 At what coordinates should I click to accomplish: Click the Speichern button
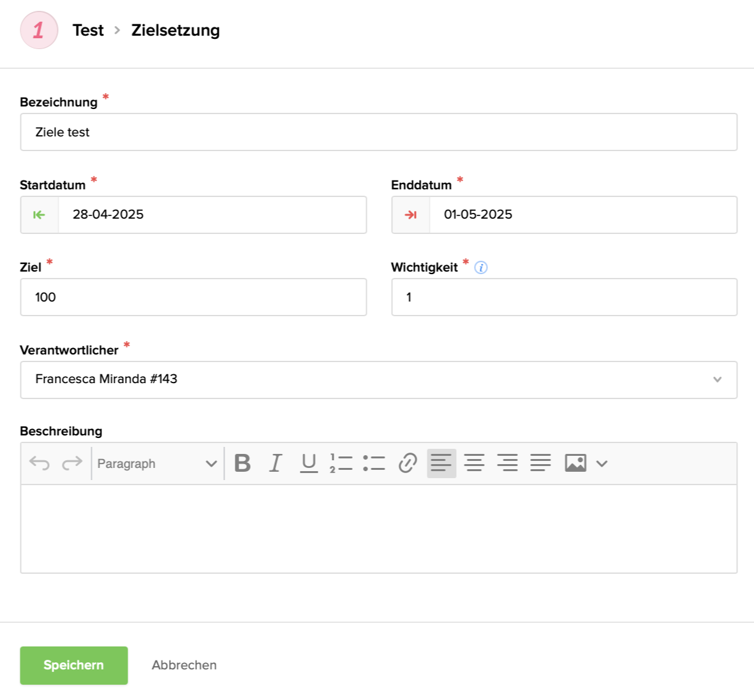pyautogui.click(x=74, y=666)
